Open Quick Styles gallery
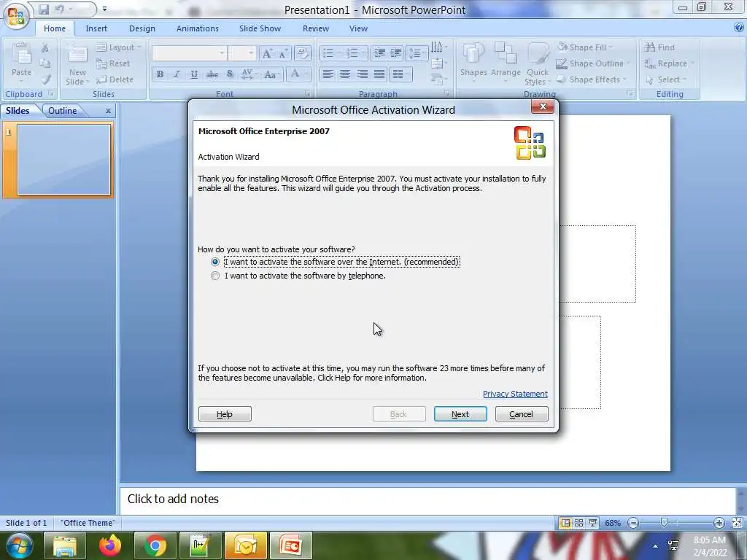The height and width of the screenshot is (560, 747). click(x=538, y=64)
